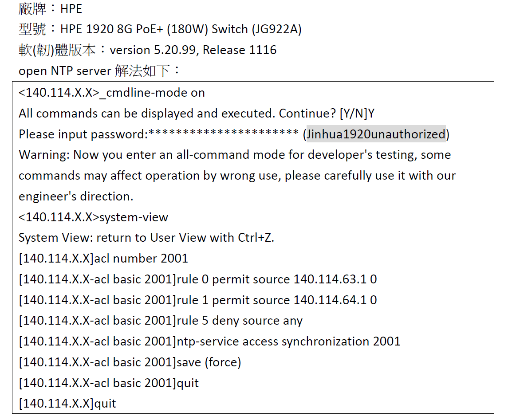Click the last "quit" command at the bottom
Viewport: 508px width, 420px height.
tap(105, 404)
